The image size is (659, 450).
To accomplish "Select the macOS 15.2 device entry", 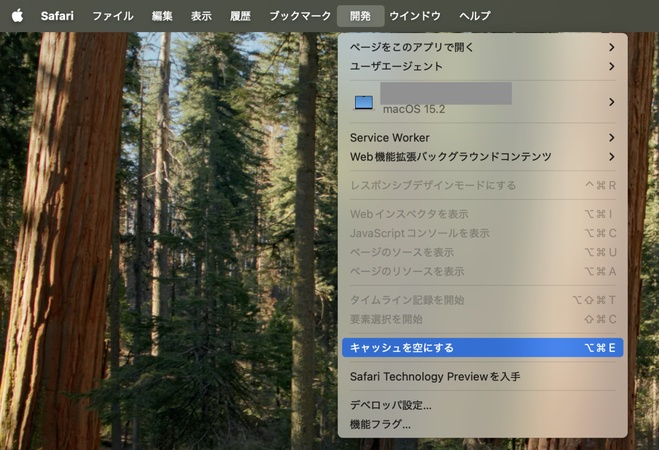I will (482, 102).
